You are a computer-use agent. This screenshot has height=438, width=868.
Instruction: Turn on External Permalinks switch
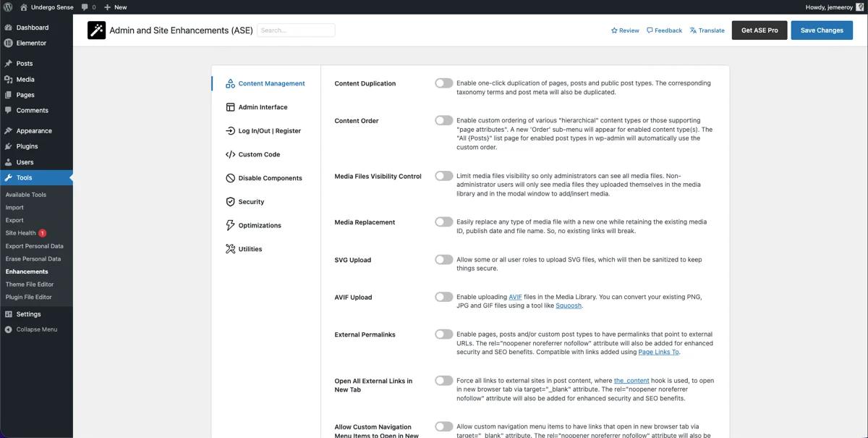(x=443, y=334)
